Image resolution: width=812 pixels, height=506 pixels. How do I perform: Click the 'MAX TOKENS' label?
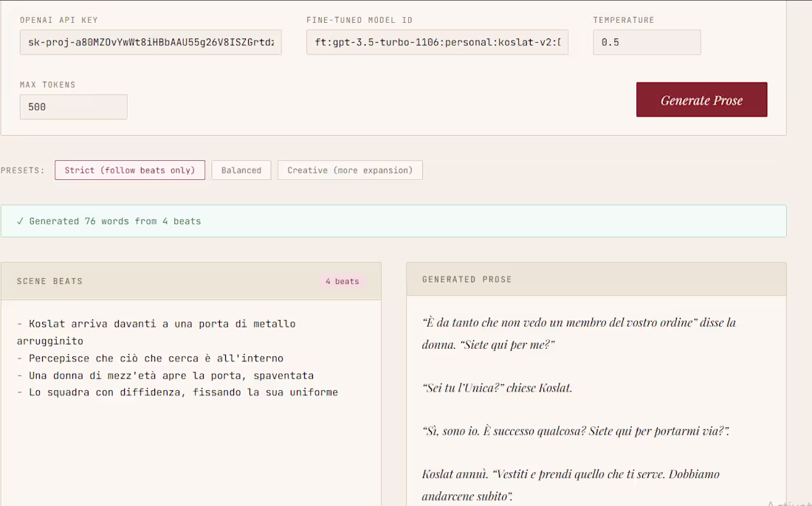coord(48,85)
